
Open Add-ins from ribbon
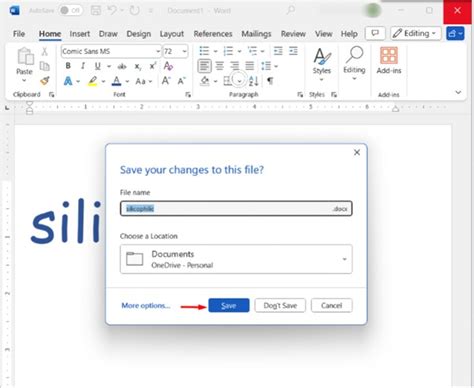[389, 60]
